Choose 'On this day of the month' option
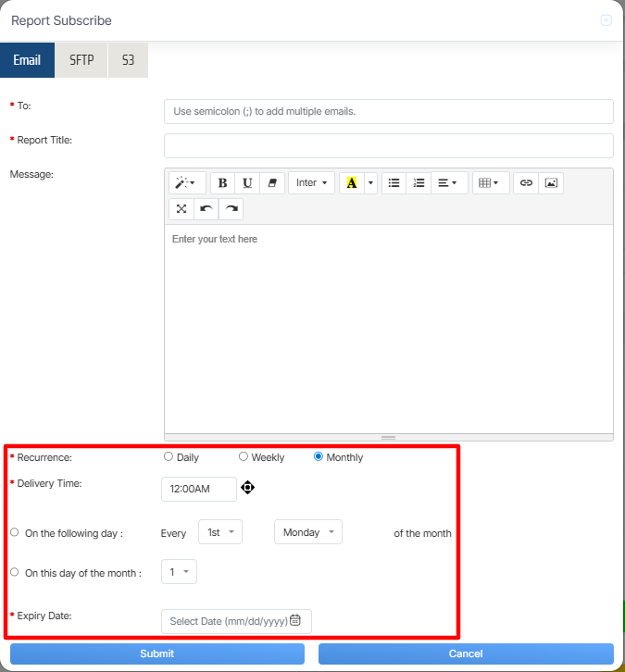 coord(14,573)
